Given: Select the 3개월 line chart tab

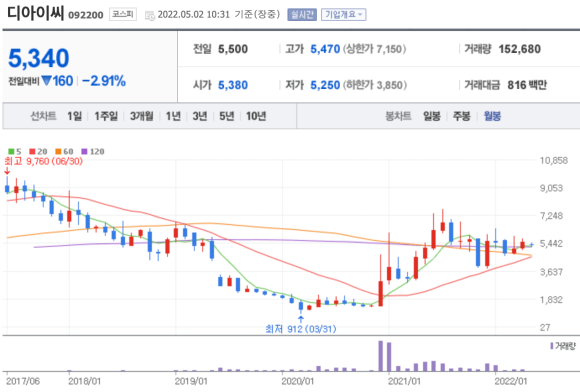Looking at the screenshot, I should pyautogui.click(x=142, y=116).
